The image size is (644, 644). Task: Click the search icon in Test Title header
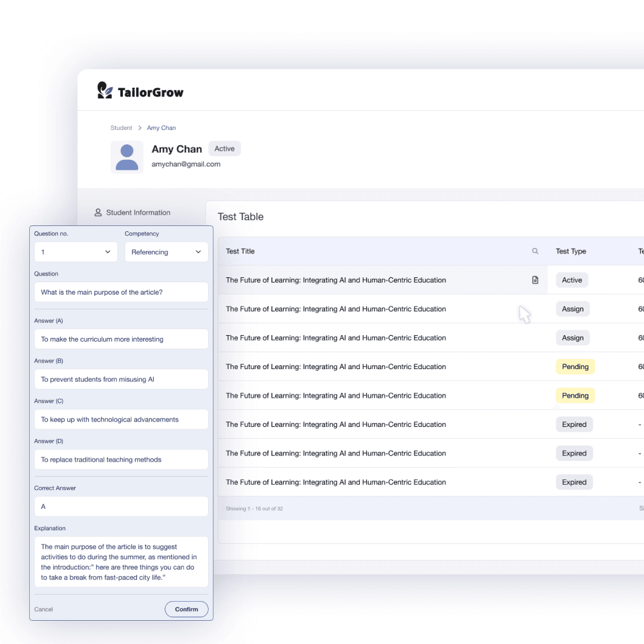[x=535, y=251]
